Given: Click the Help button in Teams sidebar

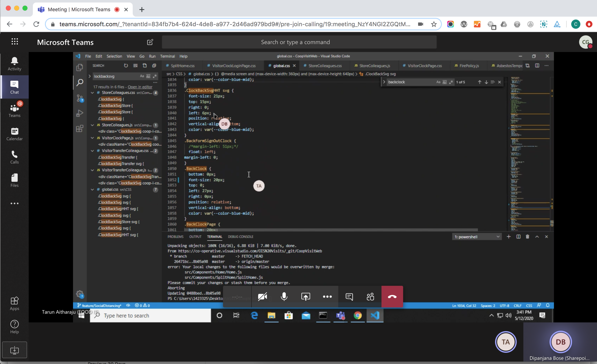Looking at the screenshot, I should pyautogui.click(x=14, y=327).
